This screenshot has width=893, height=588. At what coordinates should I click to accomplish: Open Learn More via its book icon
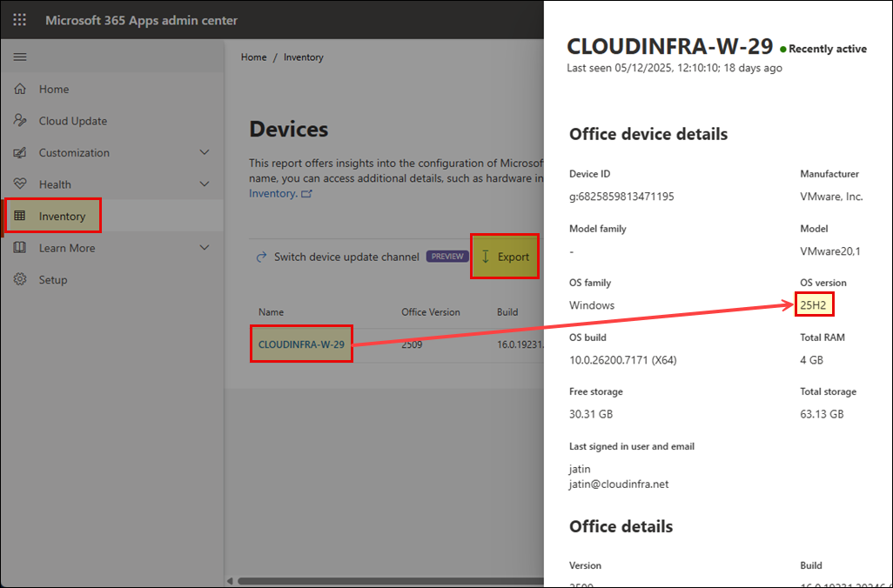tap(19, 247)
